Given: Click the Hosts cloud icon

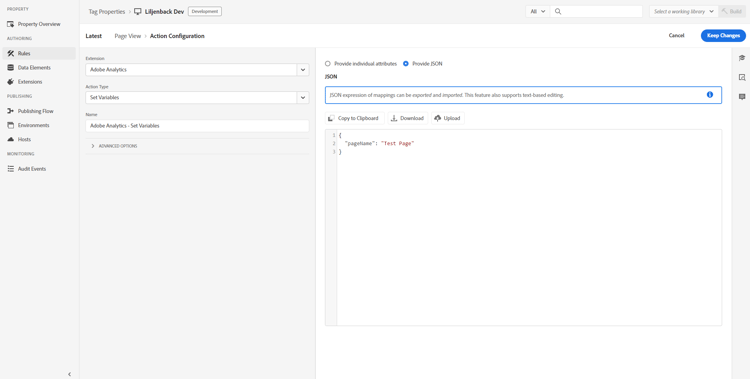Looking at the screenshot, I should pos(11,139).
